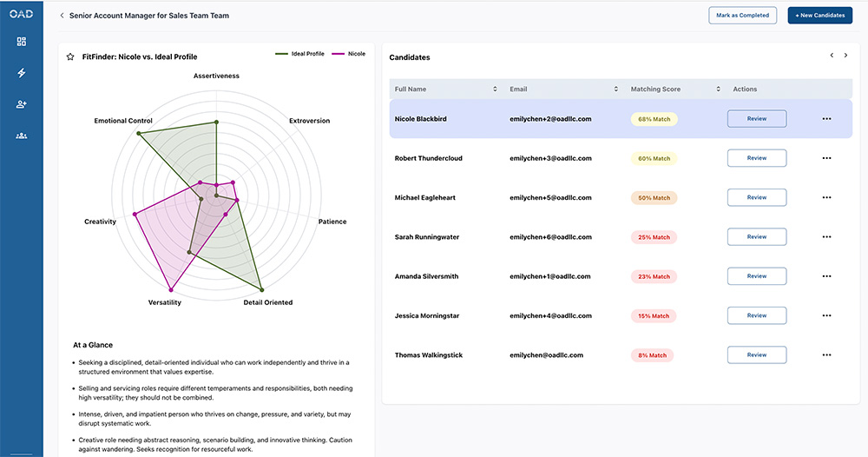This screenshot has width=868, height=457.
Task: Open the three-dot menu for Thomas Walkingstick
Action: pos(825,354)
